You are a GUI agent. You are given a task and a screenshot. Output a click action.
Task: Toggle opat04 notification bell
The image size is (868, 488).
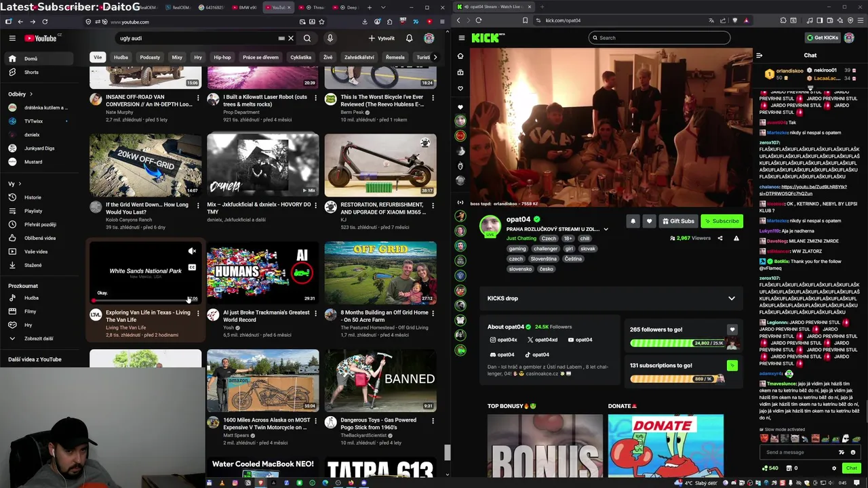pyautogui.click(x=633, y=221)
